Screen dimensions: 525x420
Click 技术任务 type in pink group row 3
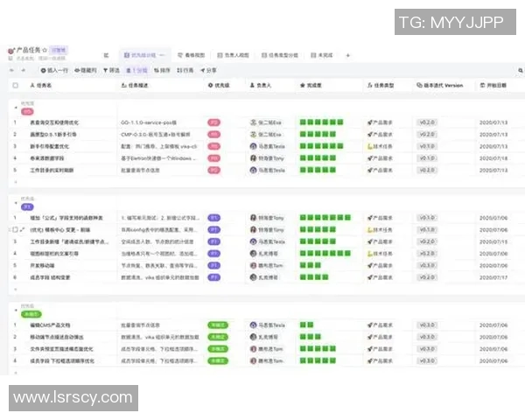coord(380,146)
